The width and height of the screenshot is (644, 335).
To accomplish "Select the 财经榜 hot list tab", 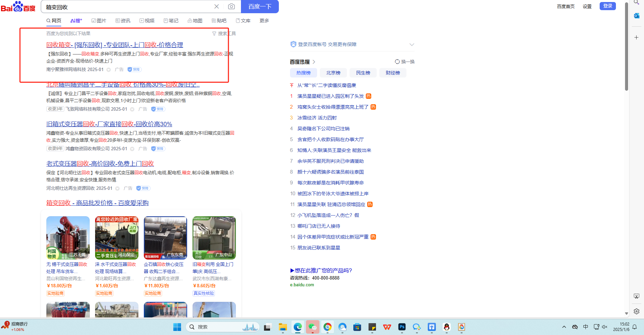I will (x=393, y=73).
